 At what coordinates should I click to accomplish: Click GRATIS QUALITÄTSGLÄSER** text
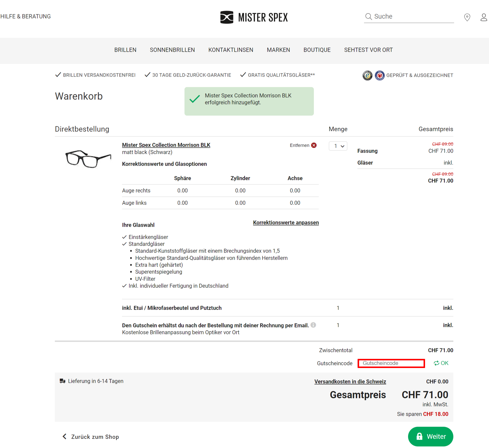[x=281, y=75]
